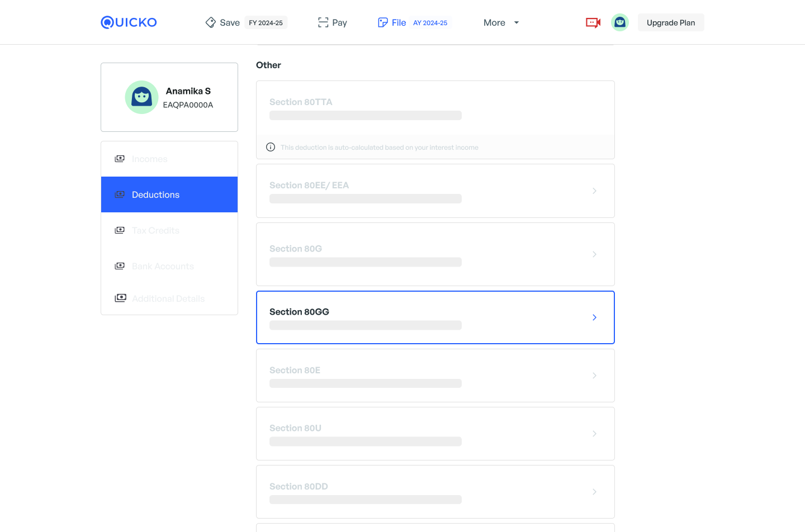Click Anamika S profile avatar in sidebar
Image resolution: width=805 pixels, height=532 pixels.
[141, 97]
